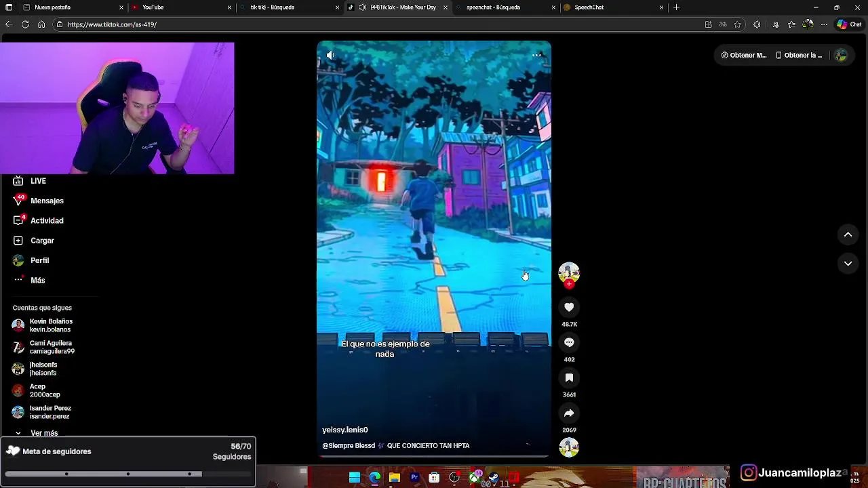Image resolution: width=868 pixels, height=488 pixels.
Task: Mute the TikTok tab audio icon
Action: pyautogui.click(x=362, y=7)
